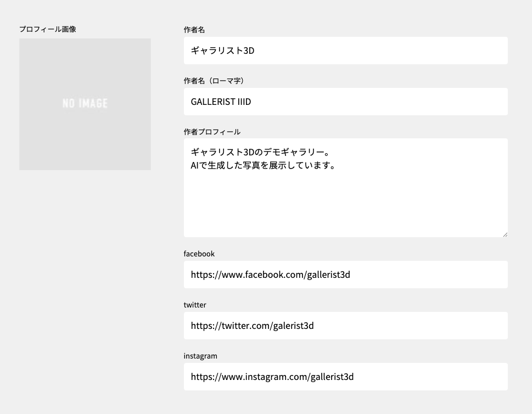This screenshot has width=532, height=414.
Task: Focus the GALLERIST IIID romaji name field
Action: [x=346, y=102]
